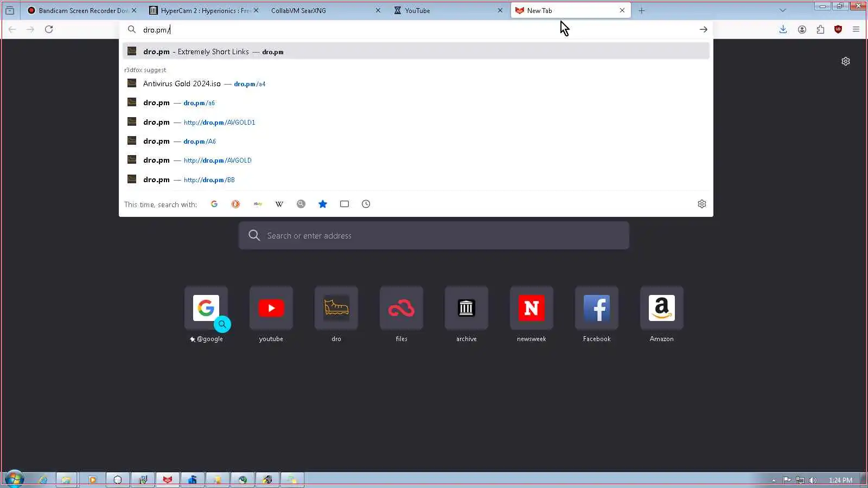Open Windows Media Player from the taskbar
868x488 pixels.
click(x=92, y=480)
